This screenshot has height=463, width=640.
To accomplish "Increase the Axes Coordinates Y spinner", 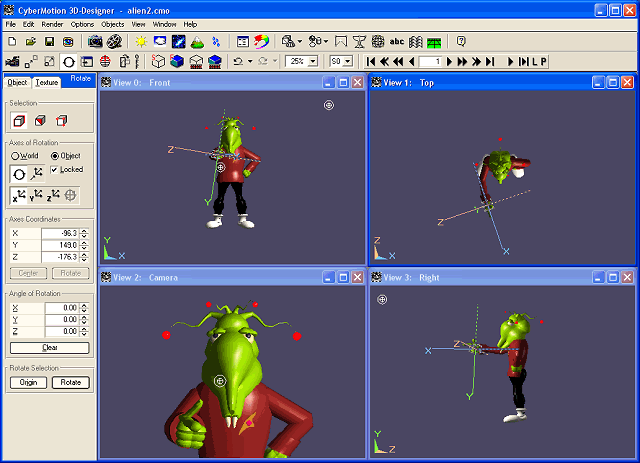I will pyautogui.click(x=84, y=243).
